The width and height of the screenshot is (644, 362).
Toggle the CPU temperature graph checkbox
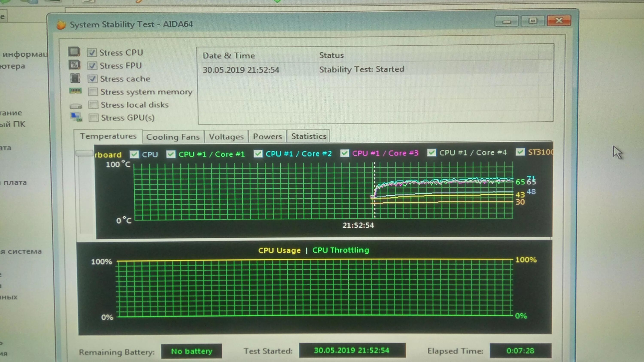[134, 154]
